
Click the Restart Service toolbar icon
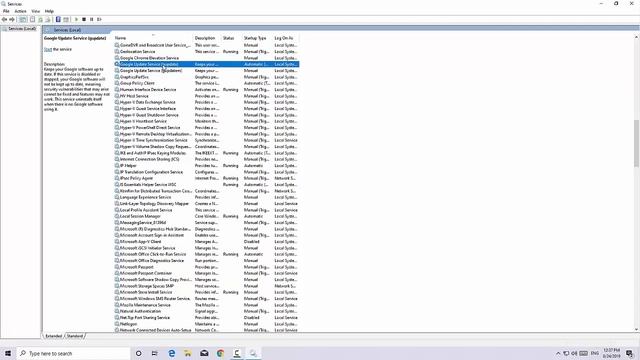click(x=99, y=19)
